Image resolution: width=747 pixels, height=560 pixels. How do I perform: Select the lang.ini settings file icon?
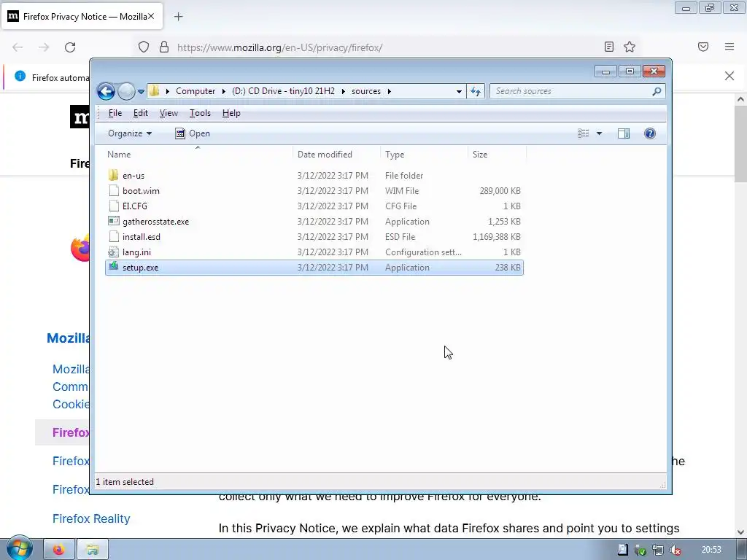[x=113, y=252]
